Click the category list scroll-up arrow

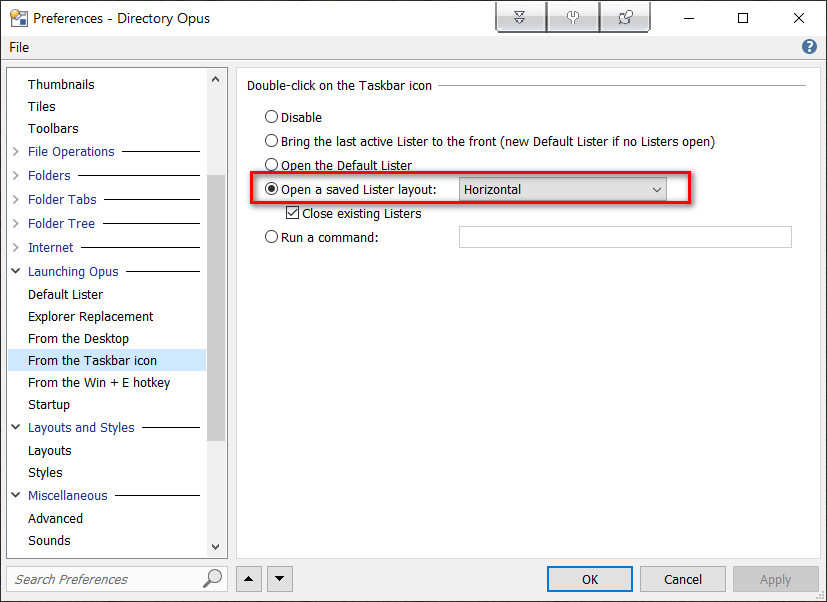pos(216,80)
